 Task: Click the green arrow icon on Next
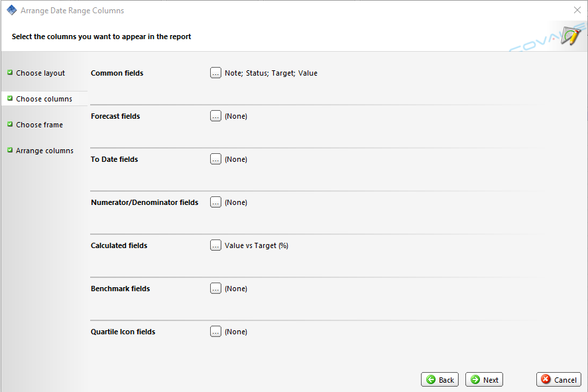pyautogui.click(x=475, y=379)
